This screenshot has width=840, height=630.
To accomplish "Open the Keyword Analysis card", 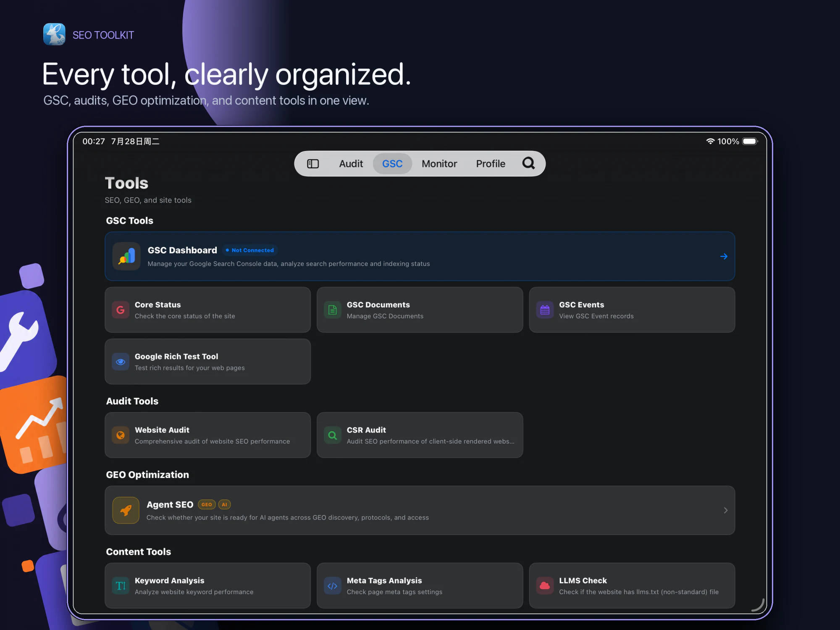I will click(x=207, y=585).
